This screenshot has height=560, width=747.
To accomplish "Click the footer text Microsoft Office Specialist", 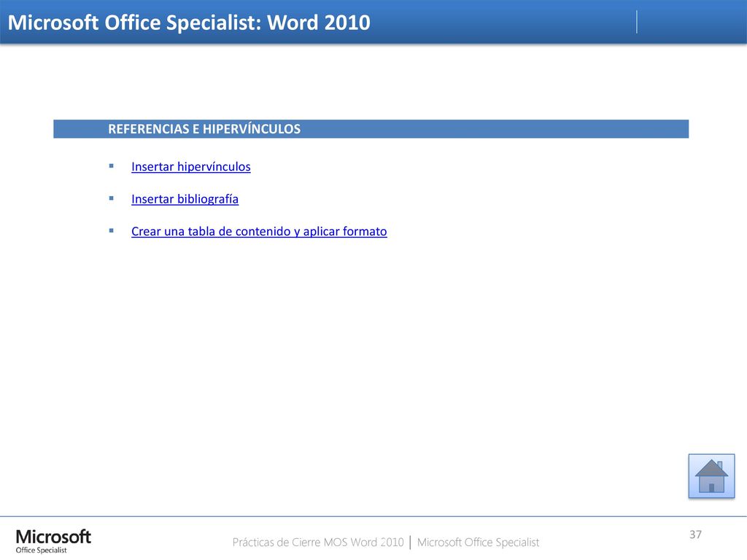I will [x=478, y=542].
